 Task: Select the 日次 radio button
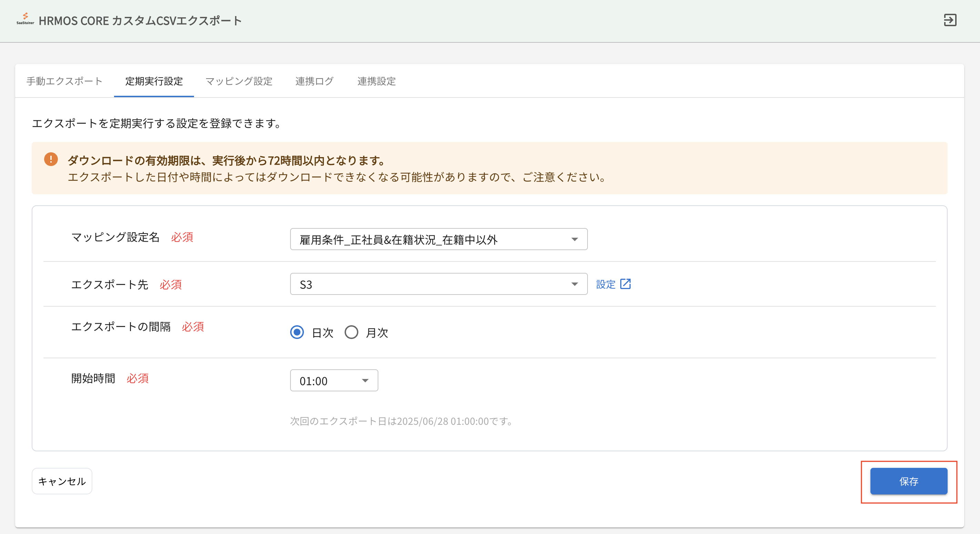pyautogui.click(x=297, y=332)
